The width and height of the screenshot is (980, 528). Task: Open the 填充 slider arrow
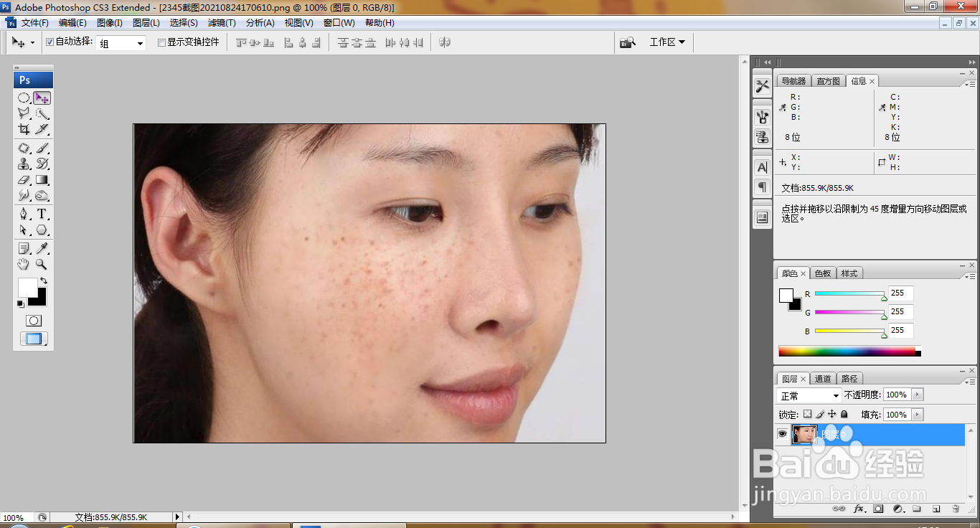pos(918,415)
